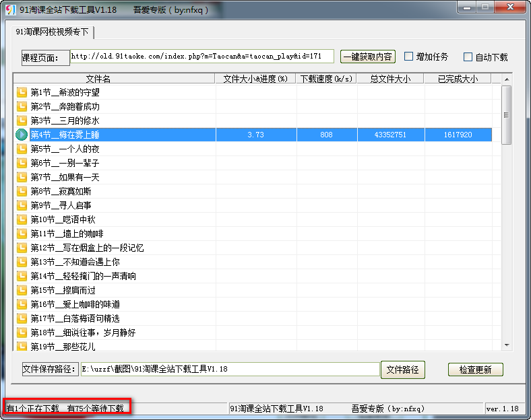The height and width of the screenshot is (420, 531).
Task: Click the folder icon of 第6节__一别一辈子
Action: click(22, 163)
